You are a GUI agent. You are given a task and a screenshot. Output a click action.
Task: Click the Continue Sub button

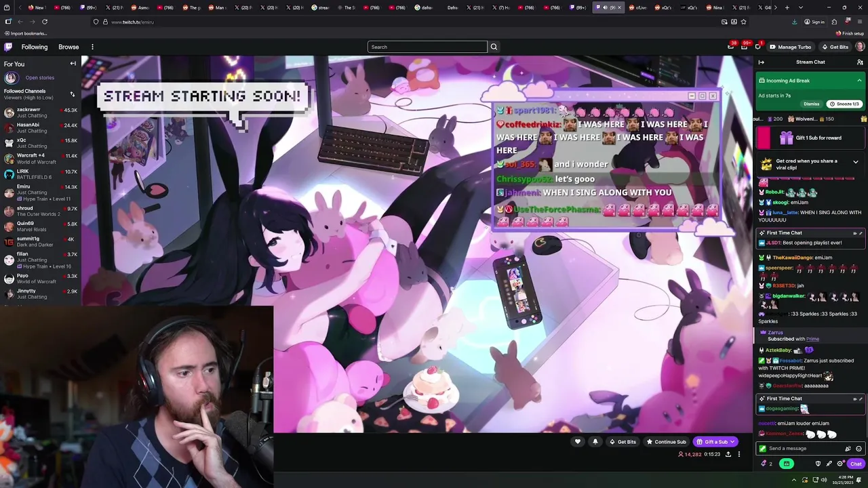point(666,442)
